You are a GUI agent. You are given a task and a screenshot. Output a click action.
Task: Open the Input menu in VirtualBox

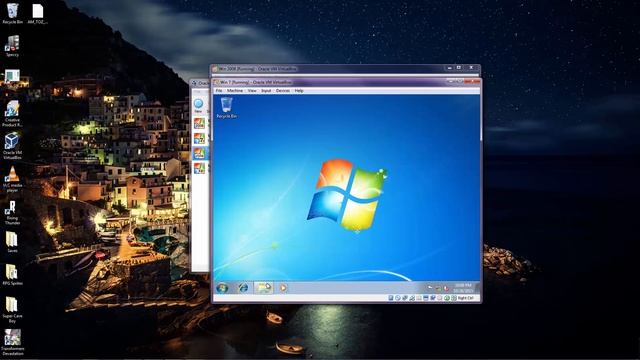[266, 91]
